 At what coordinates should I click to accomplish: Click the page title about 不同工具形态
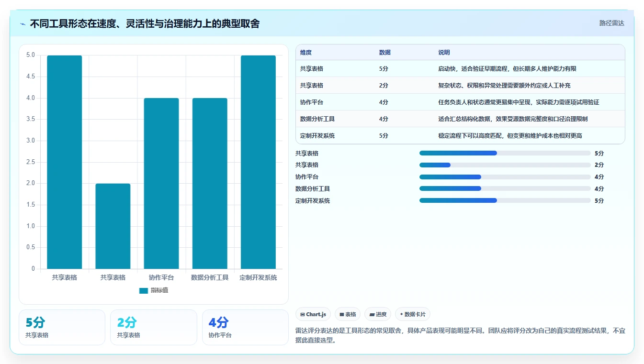click(x=145, y=23)
